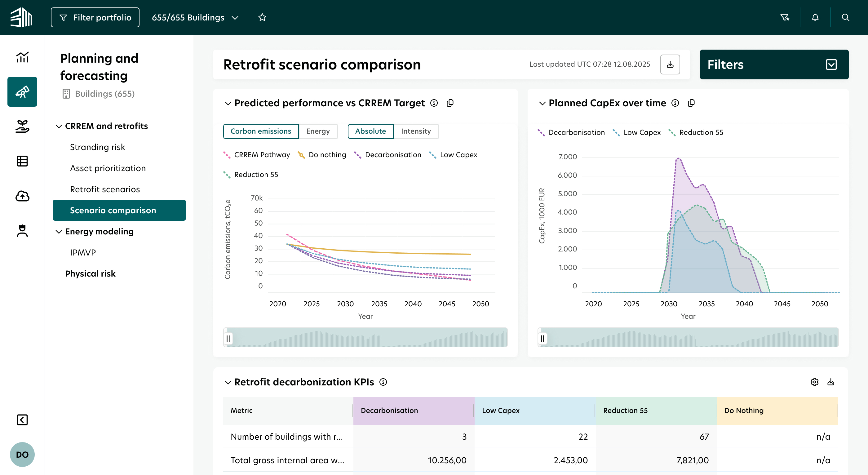The image size is (868, 475).
Task: Toggle Low Capex legend in CapEx chart
Action: tap(636, 132)
